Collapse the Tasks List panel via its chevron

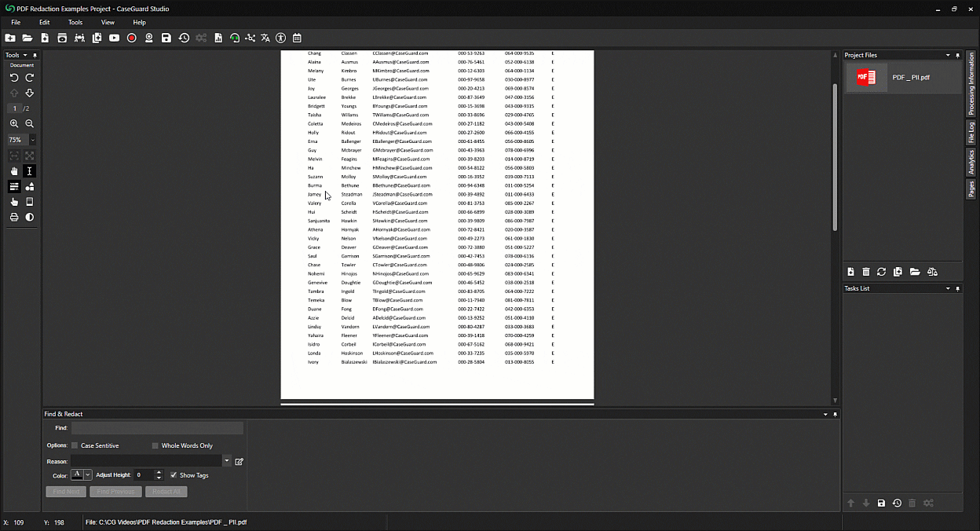click(x=948, y=288)
